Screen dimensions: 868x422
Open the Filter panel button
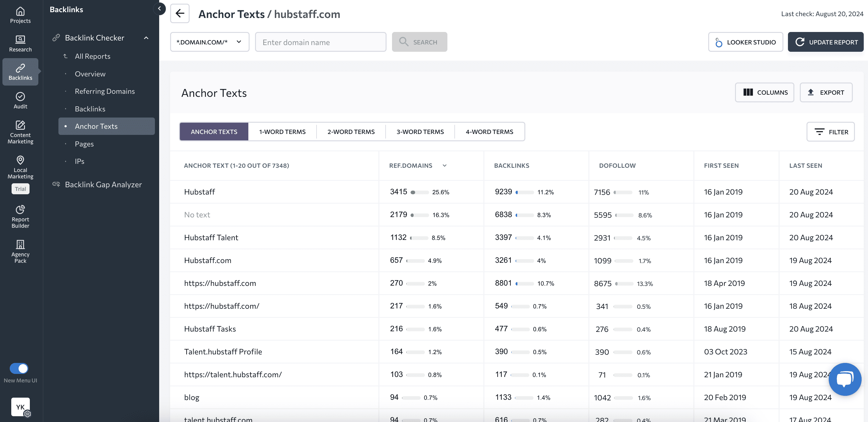[830, 132]
